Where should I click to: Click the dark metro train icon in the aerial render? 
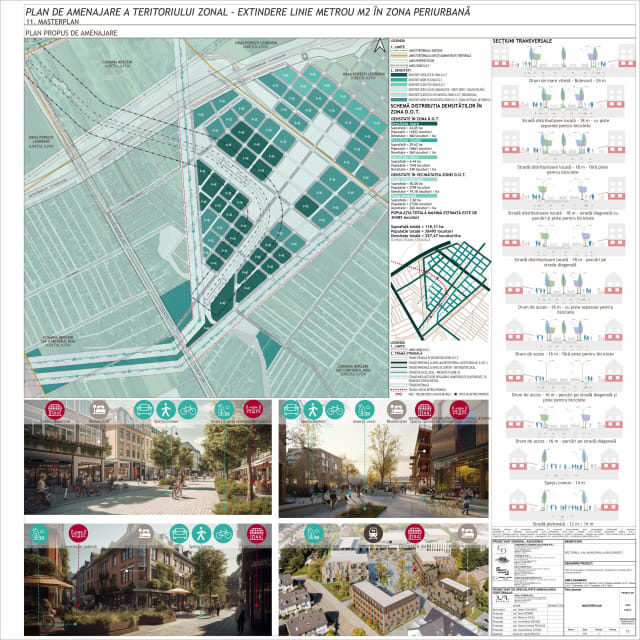[x=373, y=534]
